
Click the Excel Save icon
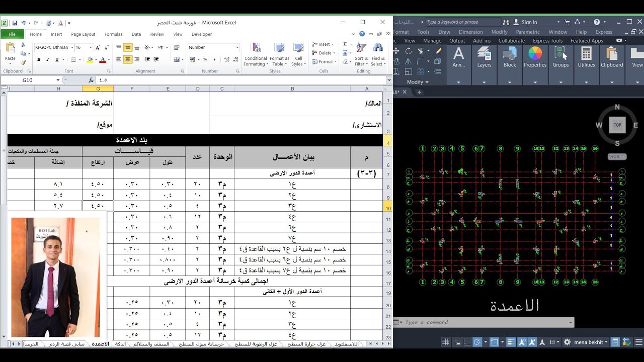[x=15, y=23]
